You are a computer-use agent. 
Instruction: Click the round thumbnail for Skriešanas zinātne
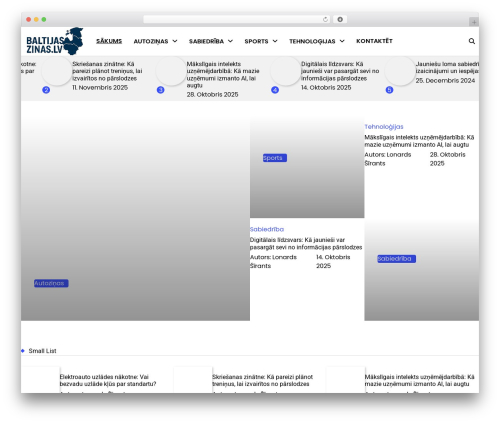[x=57, y=71]
